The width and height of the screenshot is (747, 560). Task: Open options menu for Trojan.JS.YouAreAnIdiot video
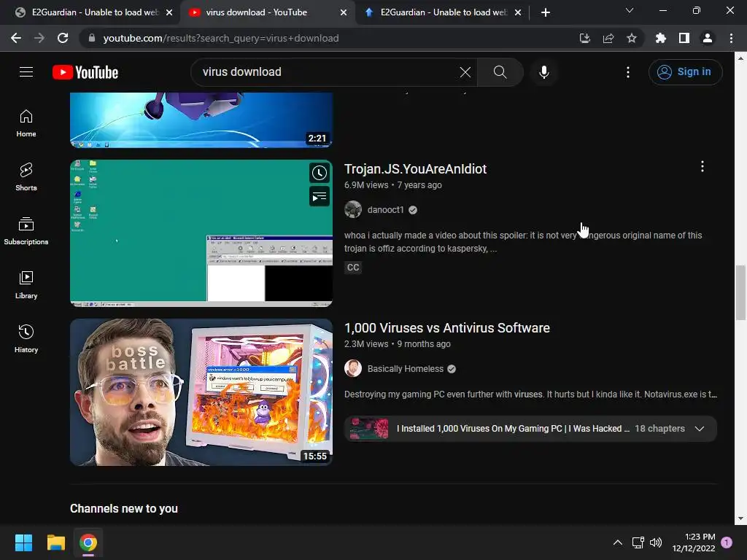[703, 166]
